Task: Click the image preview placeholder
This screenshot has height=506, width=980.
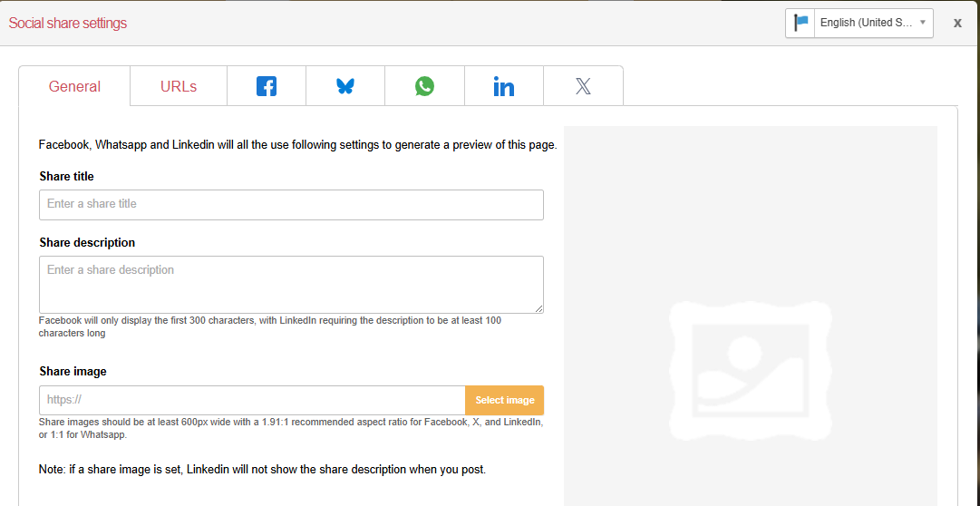Action: coord(750,363)
